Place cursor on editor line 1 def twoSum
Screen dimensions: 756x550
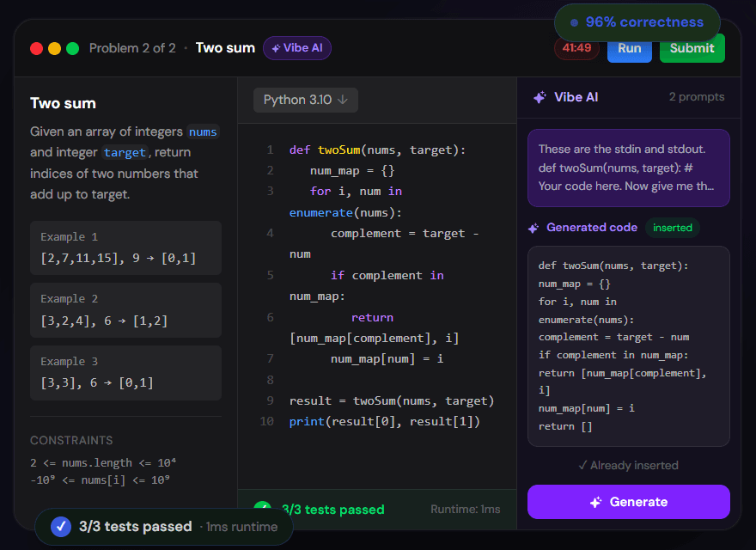tap(377, 150)
